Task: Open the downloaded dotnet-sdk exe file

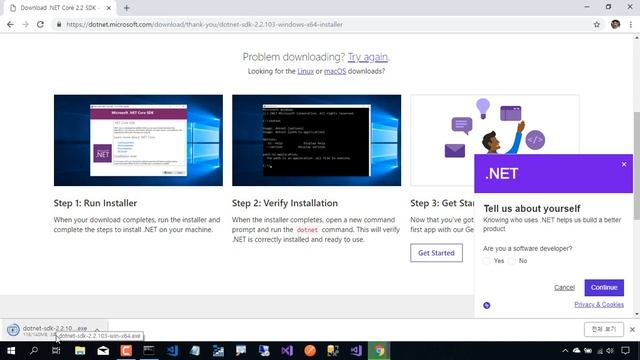Action: point(49,330)
